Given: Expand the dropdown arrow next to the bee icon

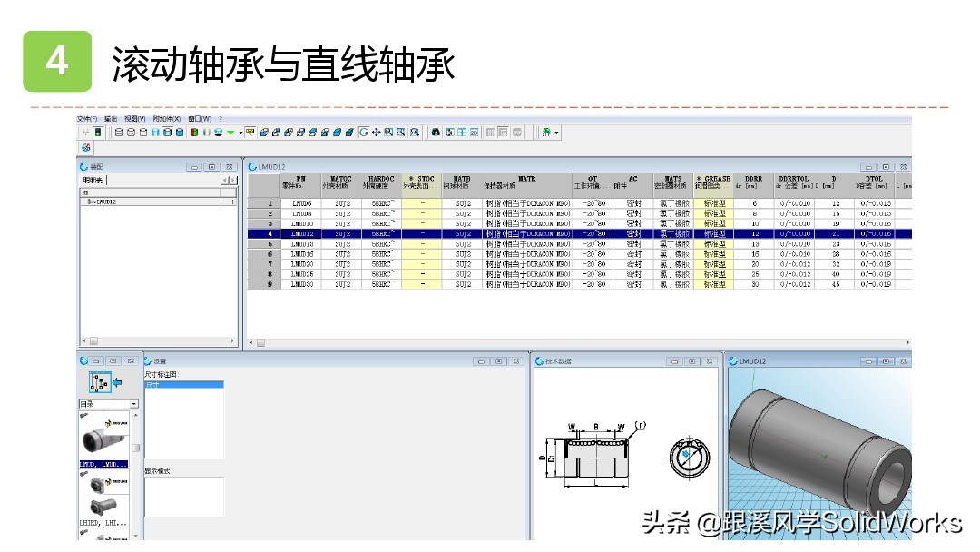Looking at the screenshot, I should pos(557,133).
